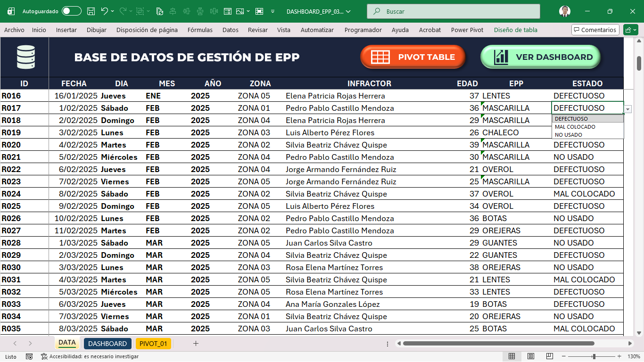
Task: Open the user account profile picture
Action: click(564, 11)
